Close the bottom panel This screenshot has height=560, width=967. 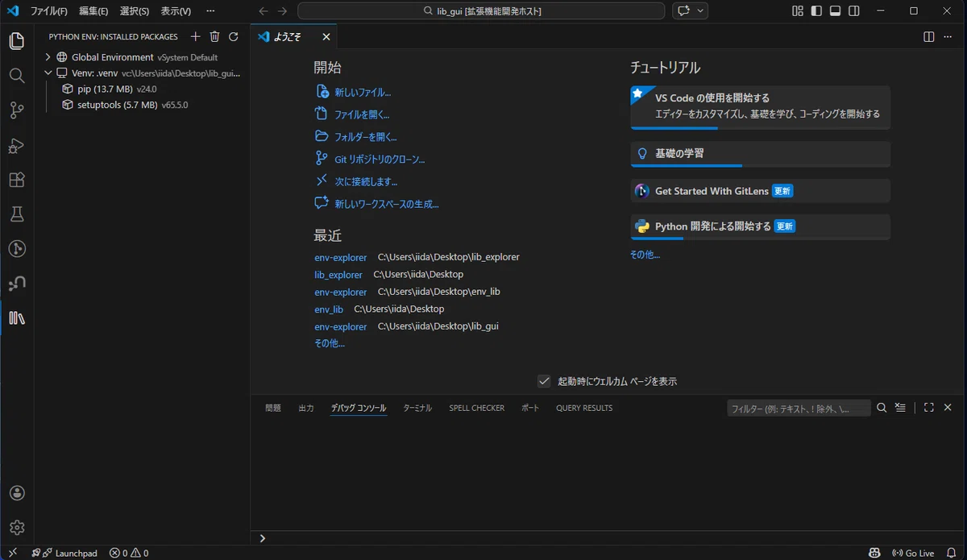(948, 408)
